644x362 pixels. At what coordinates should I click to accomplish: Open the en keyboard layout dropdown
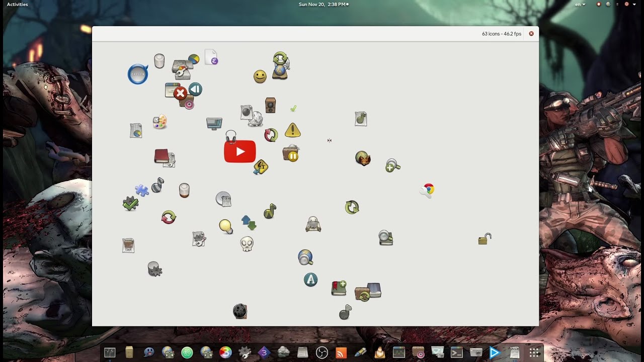[x=580, y=5]
